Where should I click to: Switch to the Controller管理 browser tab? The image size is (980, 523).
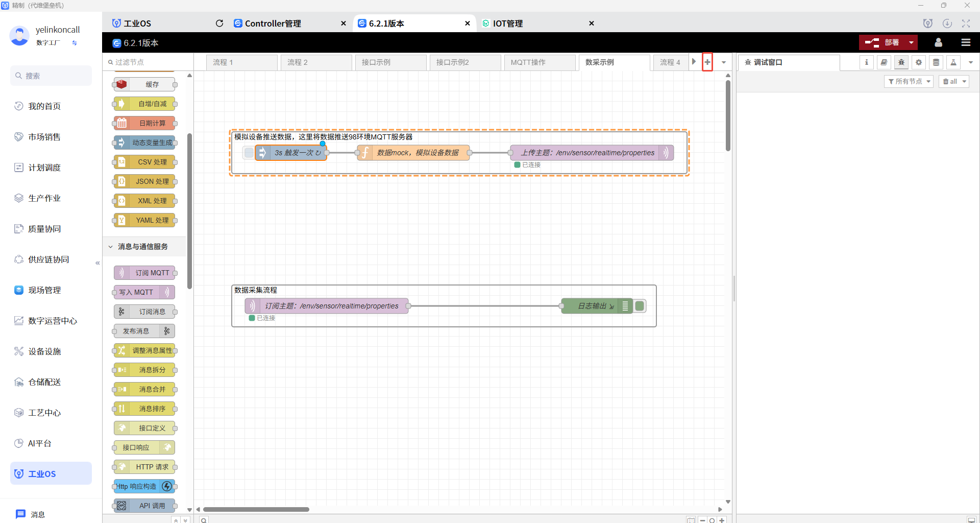(273, 23)
